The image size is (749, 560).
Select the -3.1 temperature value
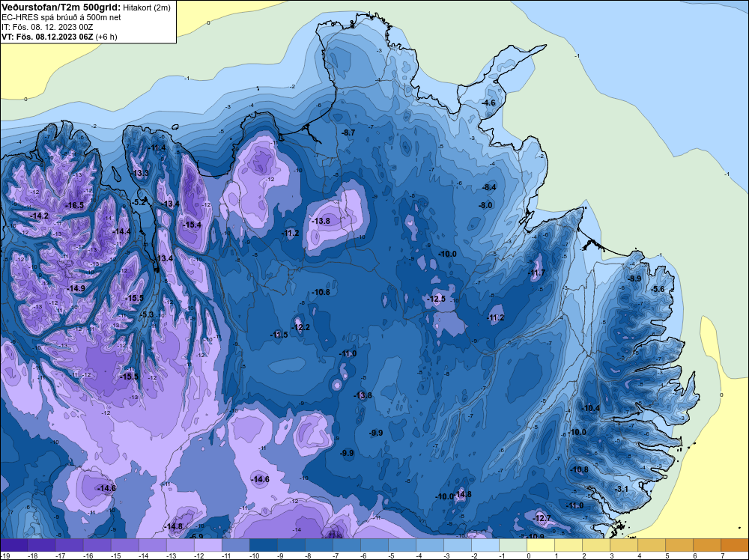622,490
